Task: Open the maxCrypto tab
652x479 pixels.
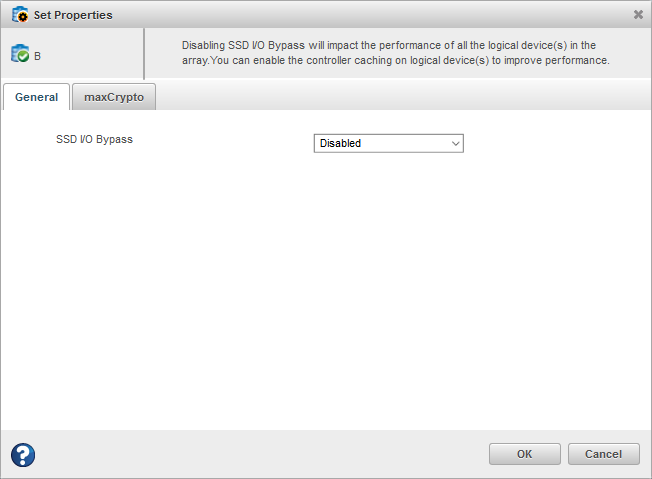Action: tap(114, 97)
